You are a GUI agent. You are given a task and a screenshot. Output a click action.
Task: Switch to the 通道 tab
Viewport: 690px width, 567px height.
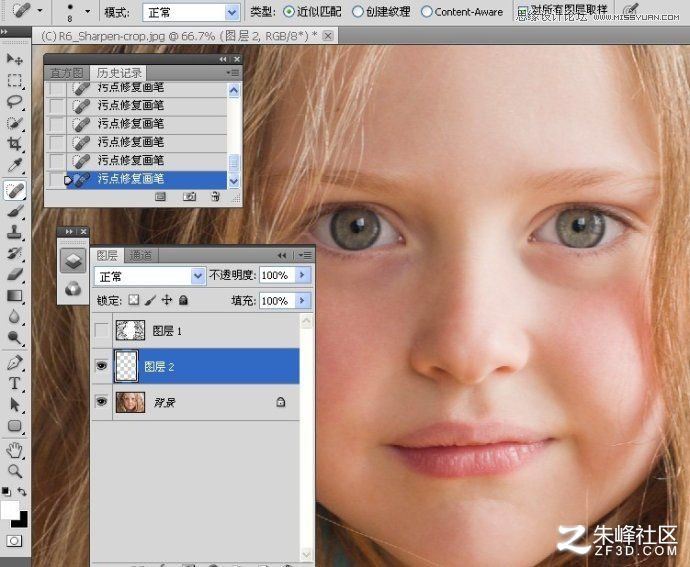[141, 255]
